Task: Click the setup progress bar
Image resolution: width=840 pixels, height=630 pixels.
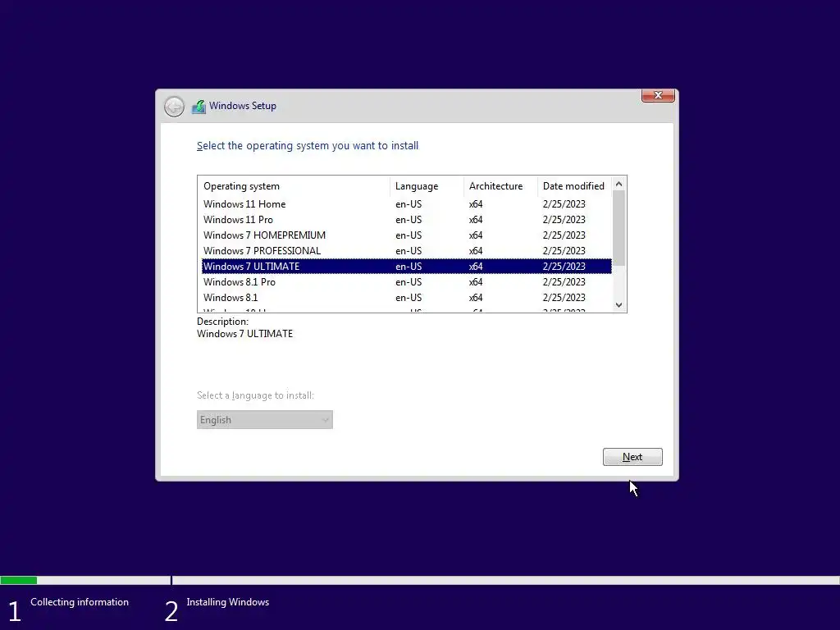Action: click(420, 580)
